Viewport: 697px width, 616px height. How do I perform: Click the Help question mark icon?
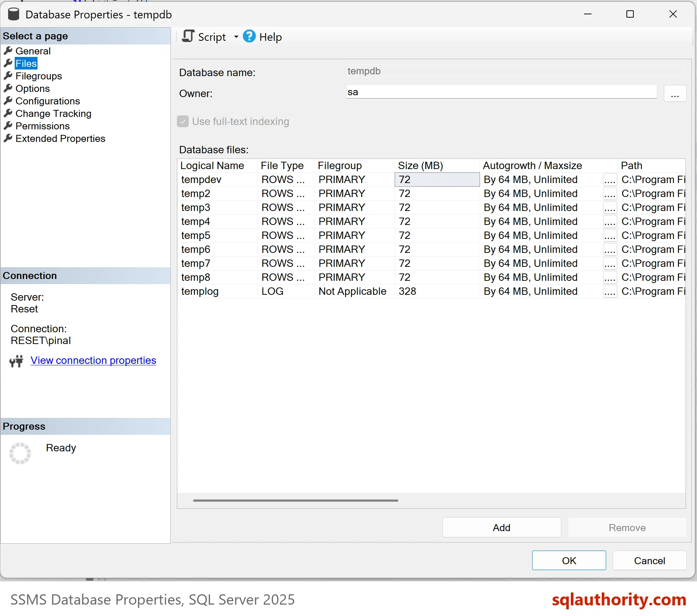(249, 36)
